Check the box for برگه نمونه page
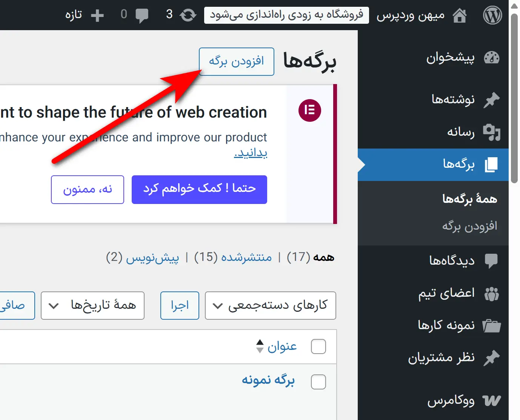520x420 pixels. point(318,382)
